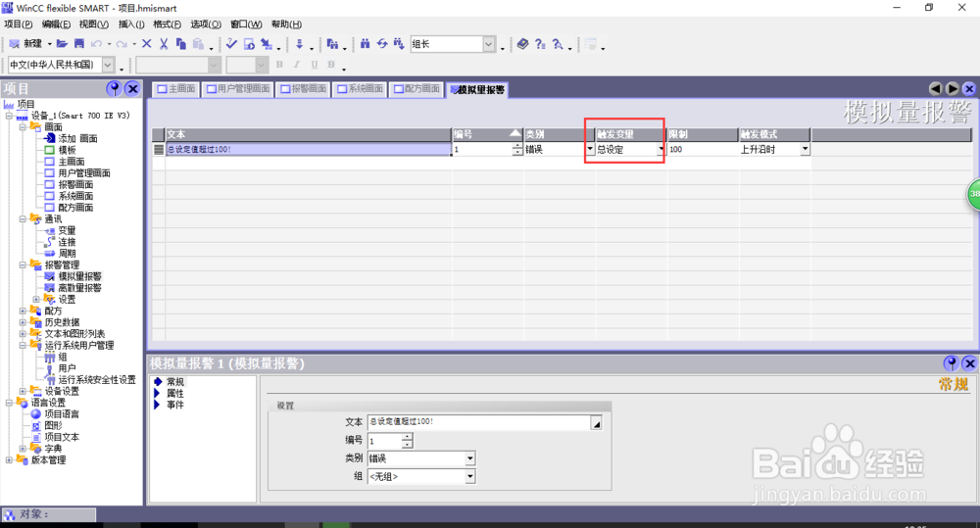This screenshot has width=980, height=528.
Task: Pin the 项目 project panel
Action: click(114, 89)
